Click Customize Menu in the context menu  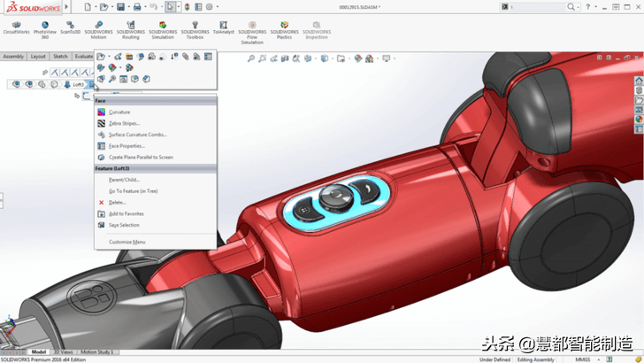[x=126, y=242]
